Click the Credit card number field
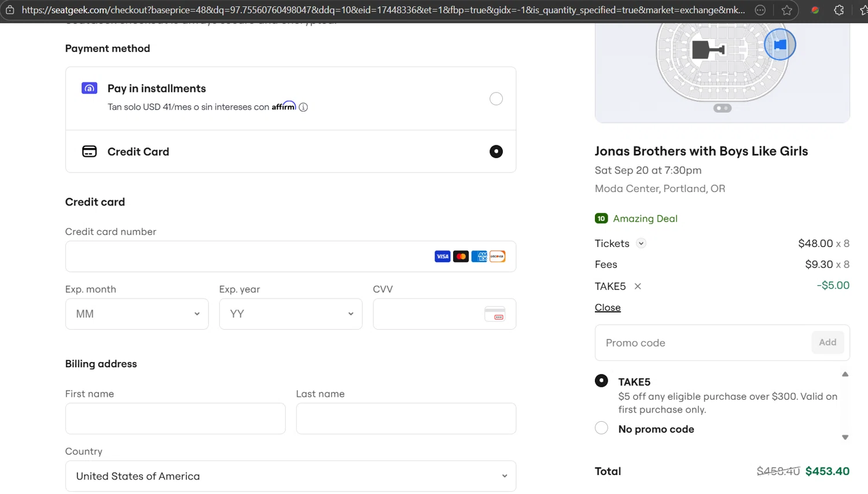868x494 pixels. 249,257
